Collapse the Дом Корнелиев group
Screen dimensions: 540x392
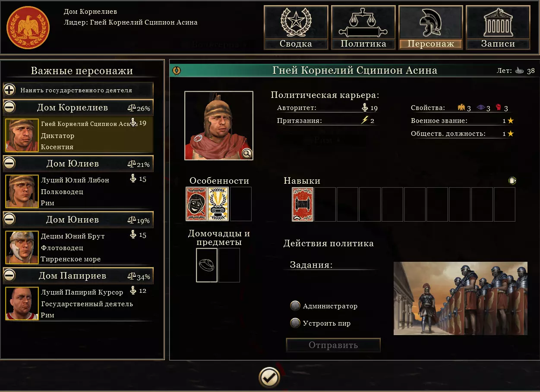pos(9,107)
